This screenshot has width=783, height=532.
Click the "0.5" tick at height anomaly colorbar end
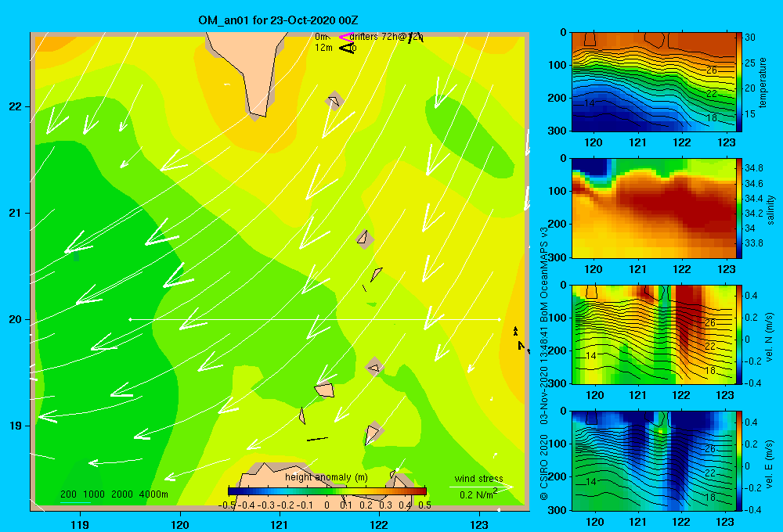coord(424,505)
